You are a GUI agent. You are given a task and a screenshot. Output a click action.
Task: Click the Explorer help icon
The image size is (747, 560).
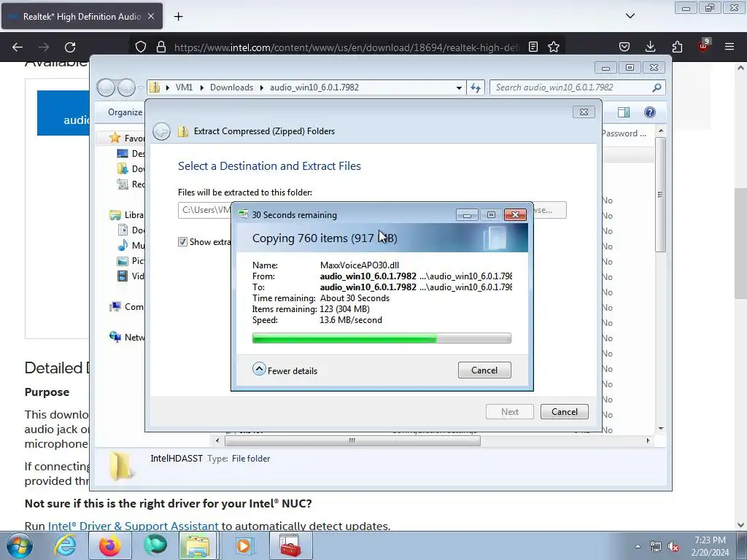tap(649, 112)
